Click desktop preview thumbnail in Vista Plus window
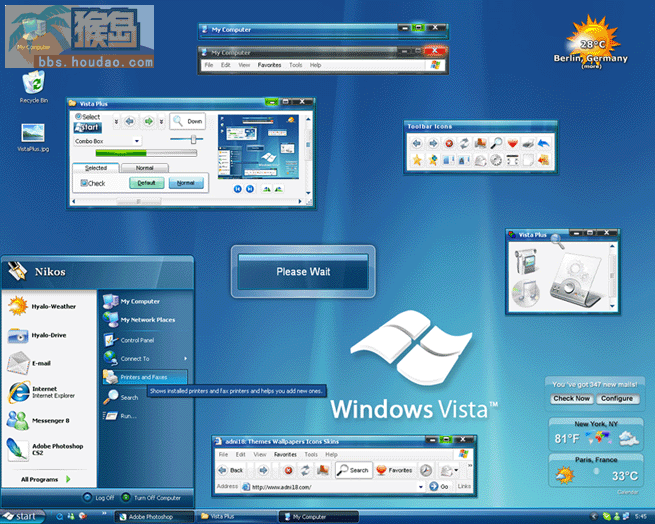Screen dimensions: 655x524 pyautogui.click(x=258, y=147)
